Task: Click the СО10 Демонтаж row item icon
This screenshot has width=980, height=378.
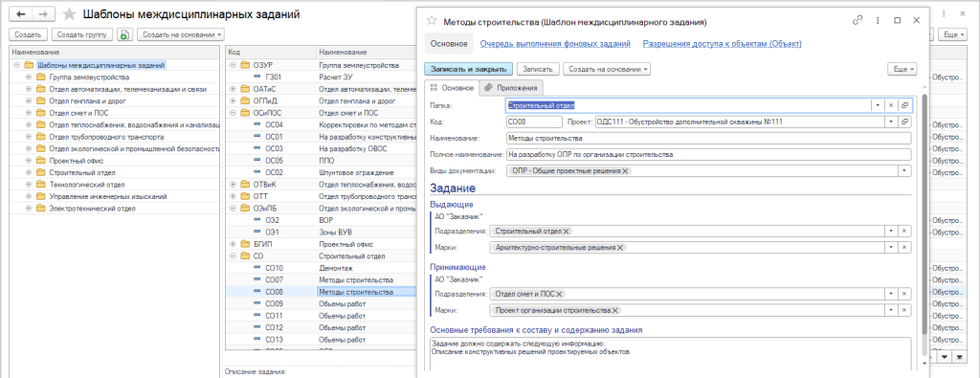Action: pyautogui.click(x=256, y=268)
